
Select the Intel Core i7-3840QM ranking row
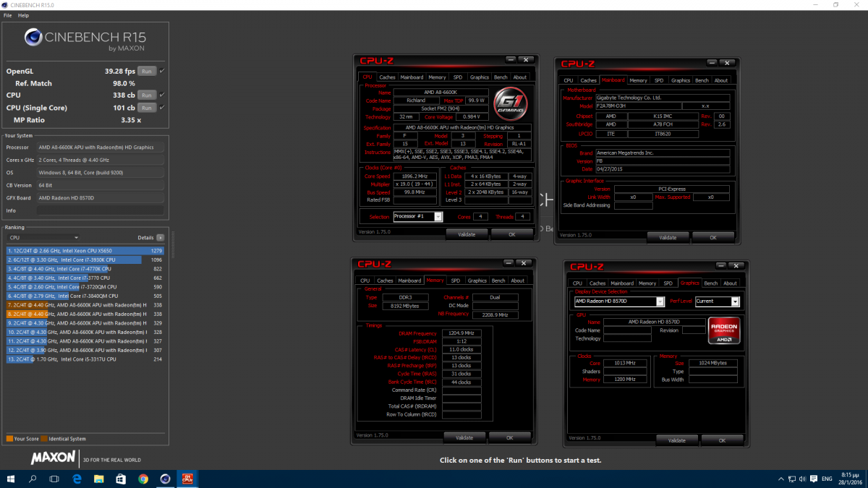tap(85, 296)
